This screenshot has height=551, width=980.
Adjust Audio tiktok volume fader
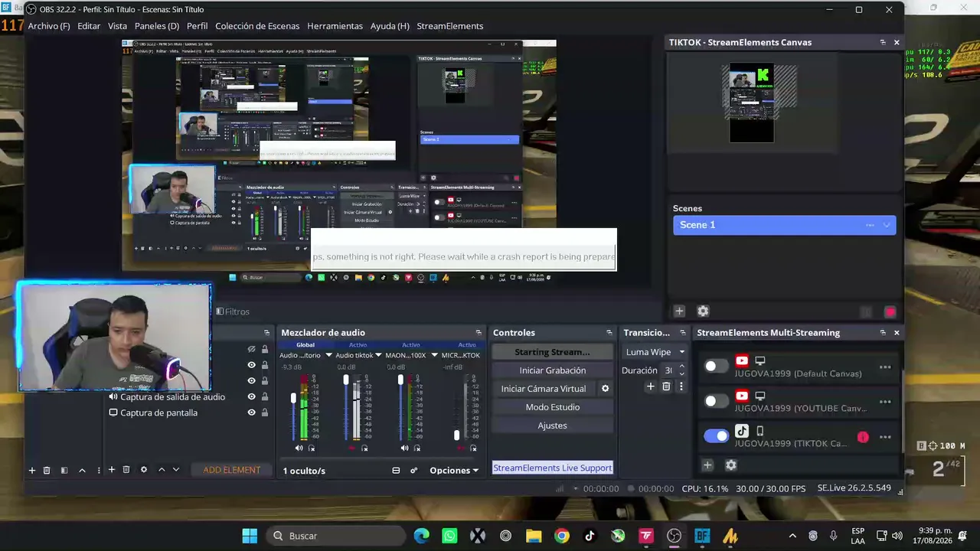pos(346,380)
